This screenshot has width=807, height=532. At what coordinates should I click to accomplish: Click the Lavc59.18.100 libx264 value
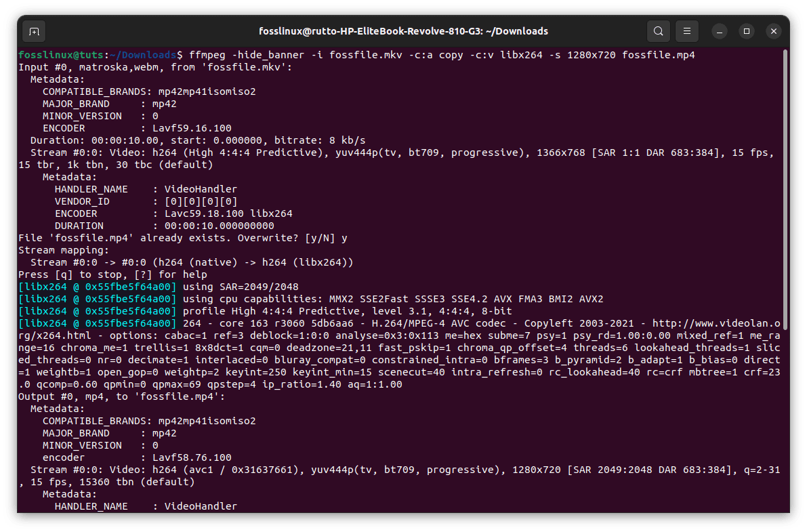click(228, 213)
